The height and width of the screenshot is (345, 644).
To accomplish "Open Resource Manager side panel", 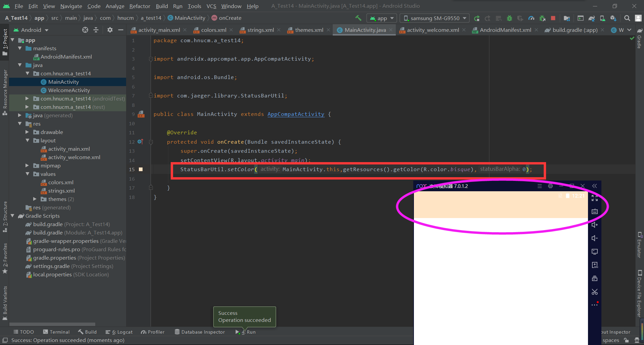I will tap(5, 92).
